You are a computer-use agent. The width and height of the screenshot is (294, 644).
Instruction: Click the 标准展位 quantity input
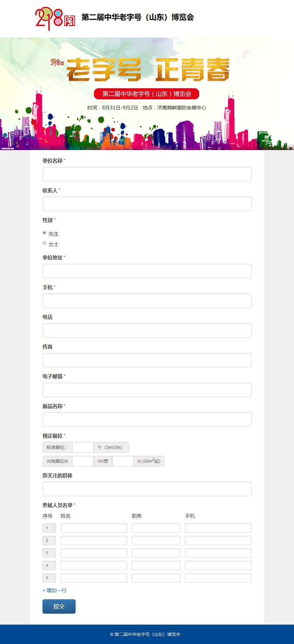pyautogui.click(x=83, y=447)
